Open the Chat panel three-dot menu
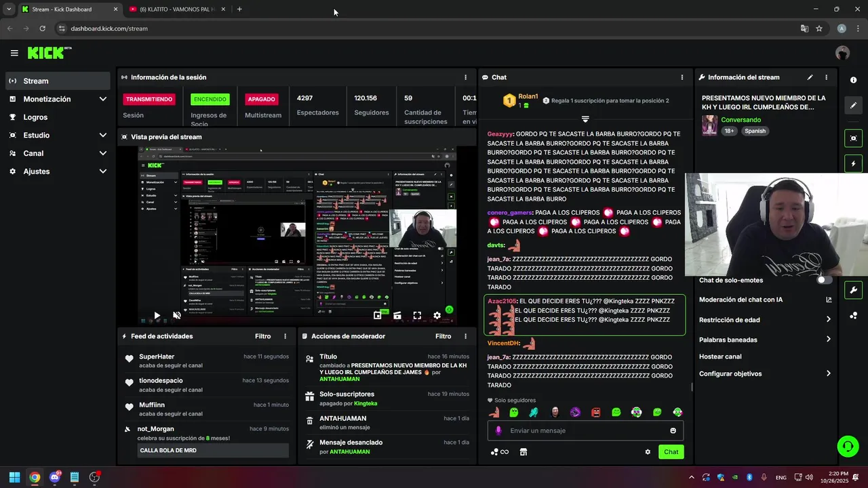This screenshot has width=868, height=488. coord(682,77)
